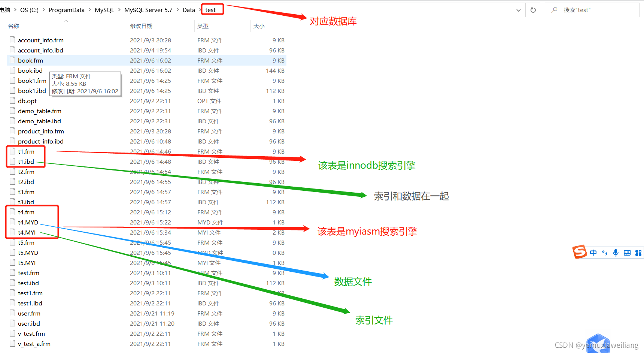This screenshot has height=353, width=644.
Task: Select file icon of t4.MYD
Action: tap(12, 222)
